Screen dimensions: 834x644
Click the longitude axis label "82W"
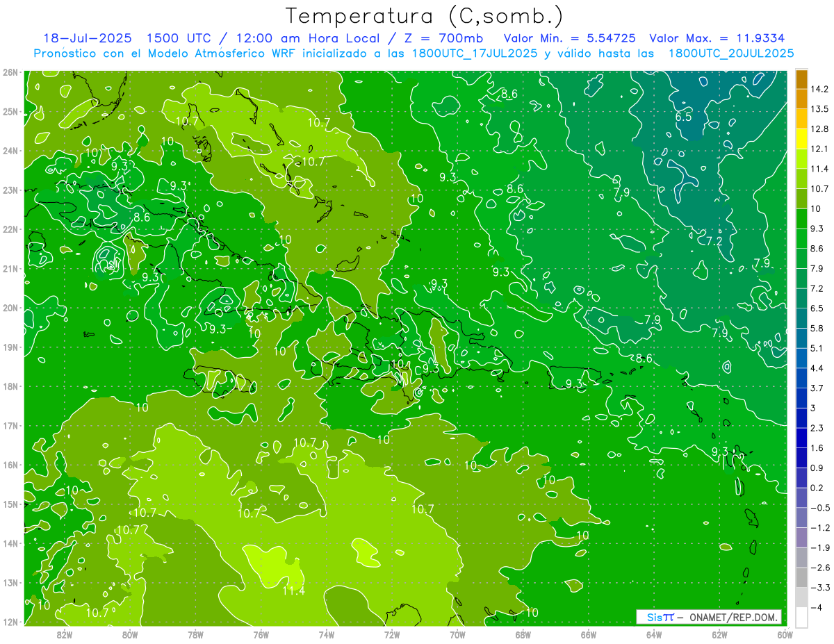click(64, 634)
